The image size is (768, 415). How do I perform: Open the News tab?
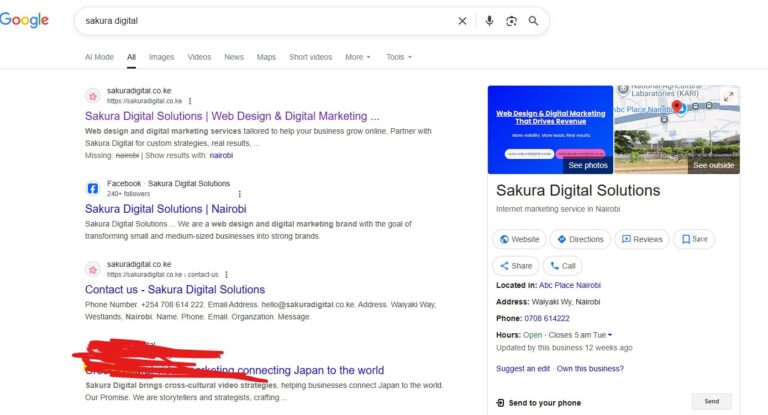click(234, 57)
